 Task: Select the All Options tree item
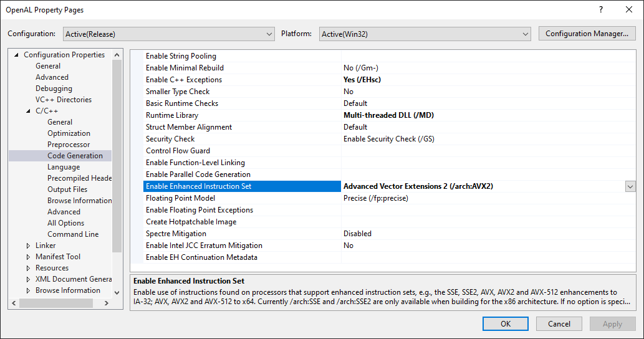[65, 223]
